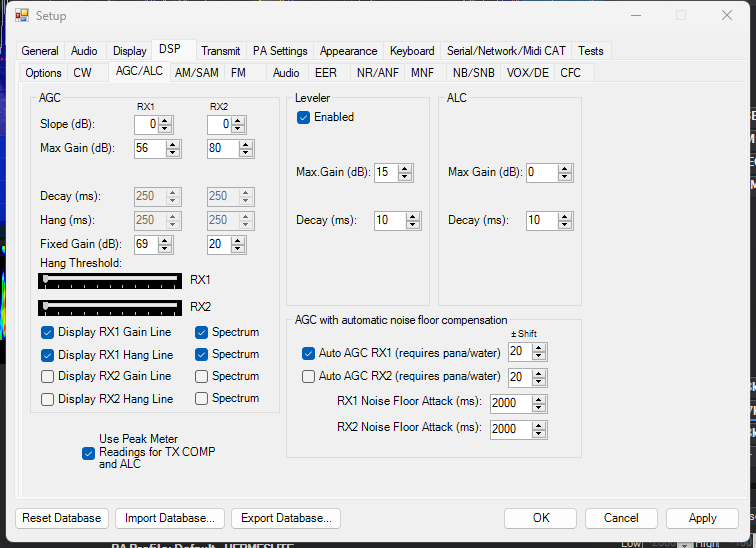The image size is (756, 548).
Task: Decrease Auto AGC RX1 shift value
Action: pyautogui.click(x=540, y=356)
